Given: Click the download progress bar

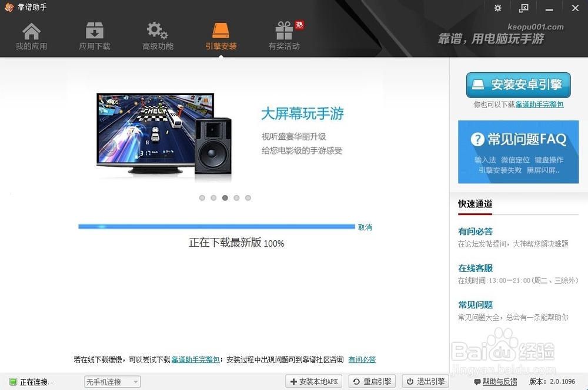Looking at the screenshot, I should [216, 226].
